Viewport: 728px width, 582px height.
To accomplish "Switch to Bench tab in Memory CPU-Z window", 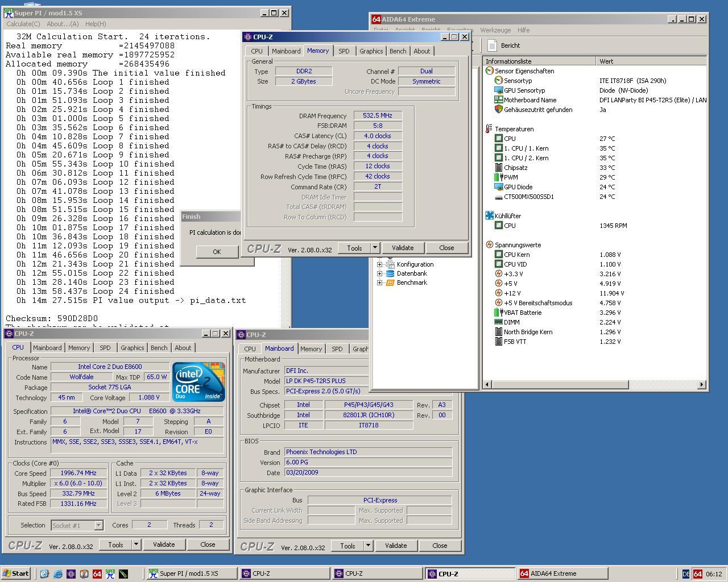I will (x=398, y=51).
